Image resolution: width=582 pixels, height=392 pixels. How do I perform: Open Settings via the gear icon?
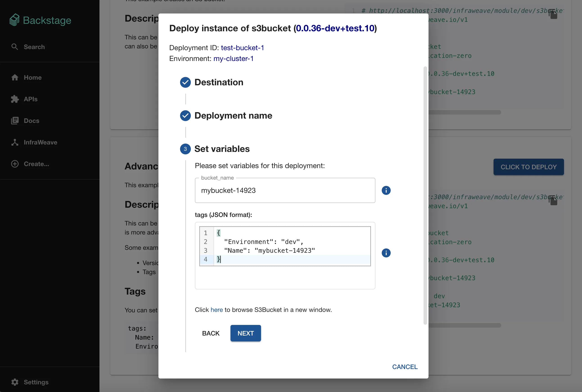pos(15,382)
